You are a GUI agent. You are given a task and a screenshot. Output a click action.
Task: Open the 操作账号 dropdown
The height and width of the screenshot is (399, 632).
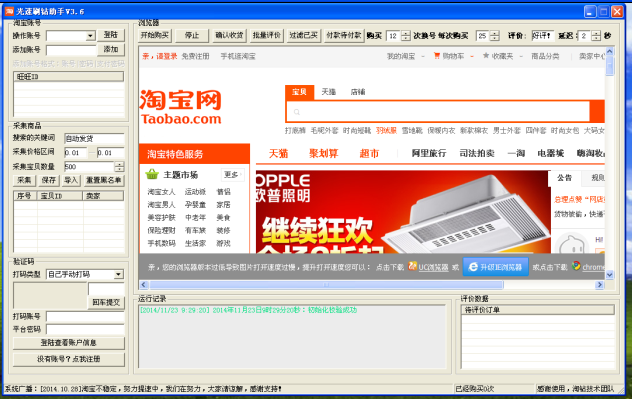click(90, 36)
